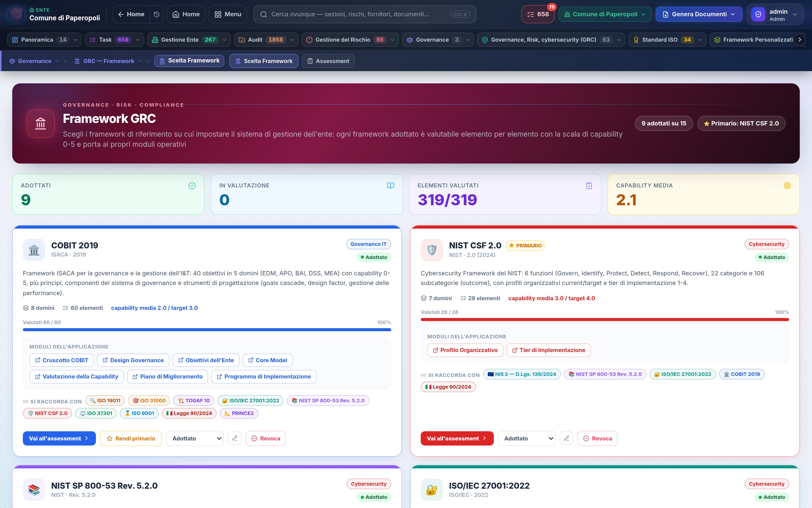The height and width of the screenshot is (508, 812).
Task: Click the ente logo shield icon
Action: 16,14
